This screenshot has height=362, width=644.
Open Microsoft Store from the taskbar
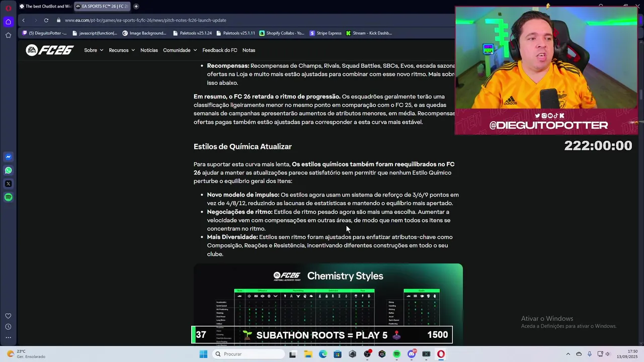tap(338, 354)
